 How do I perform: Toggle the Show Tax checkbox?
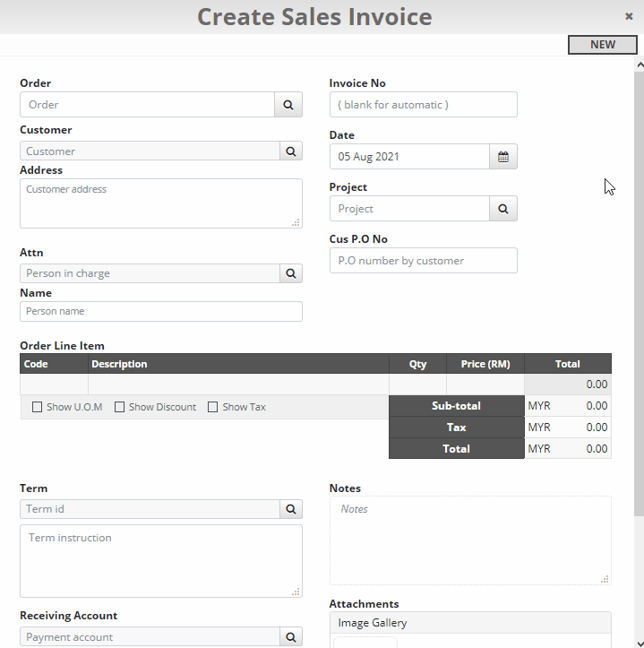(213, 407)
